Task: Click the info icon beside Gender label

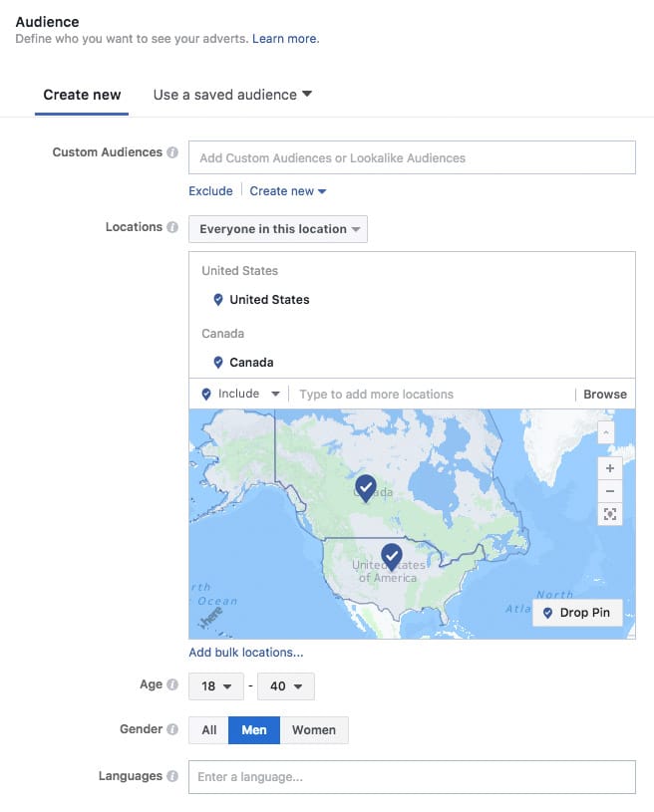Action: [x=172, y=729]
